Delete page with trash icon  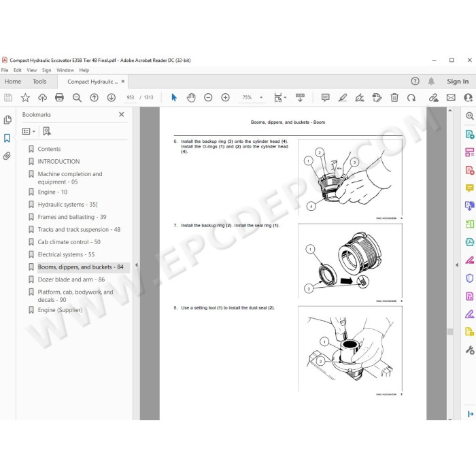(394, 97)
